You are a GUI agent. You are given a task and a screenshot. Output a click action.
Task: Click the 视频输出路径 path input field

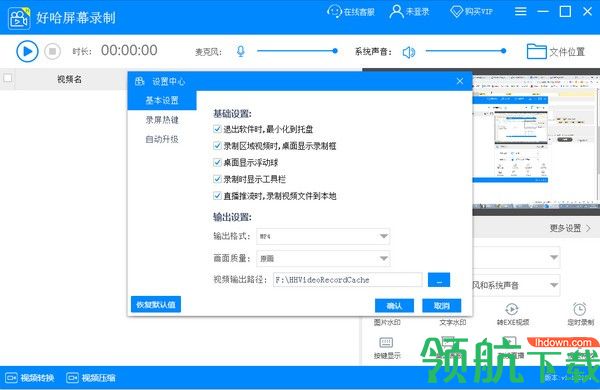pyautogui.click(x=347, y=280)
